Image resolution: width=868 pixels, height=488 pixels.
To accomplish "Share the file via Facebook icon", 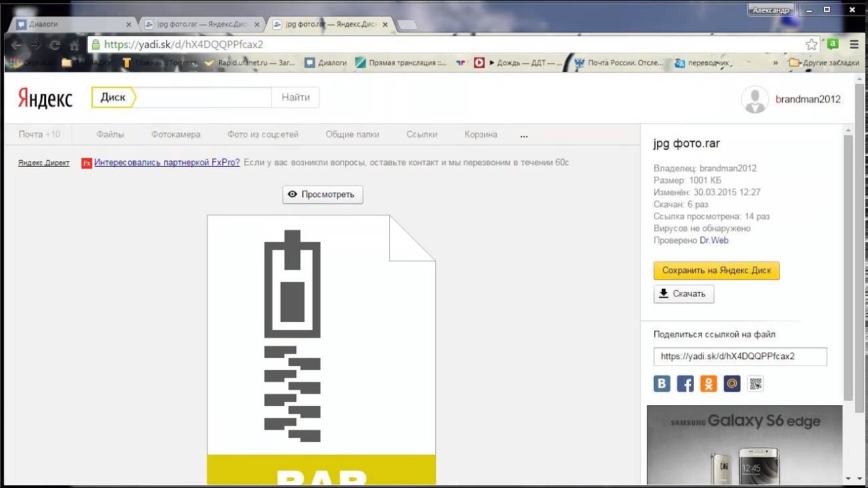I will click(686, 384).
